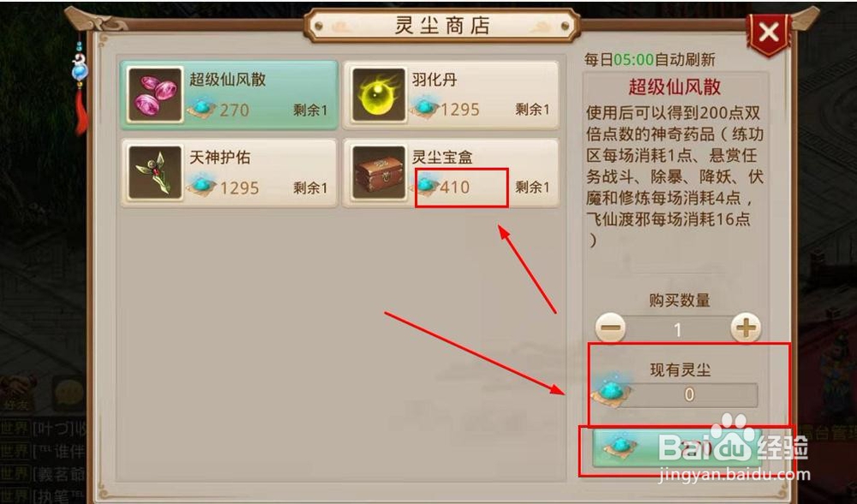Close the 灵尘商店 shop window
The height and width of the screenshot is (504, 857).
click(769, 33)
